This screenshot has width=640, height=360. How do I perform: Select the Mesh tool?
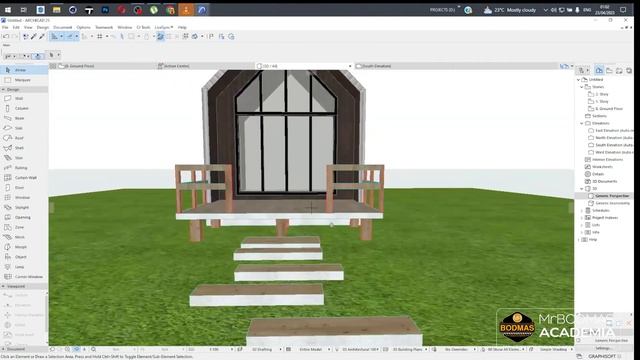[24, 237]
